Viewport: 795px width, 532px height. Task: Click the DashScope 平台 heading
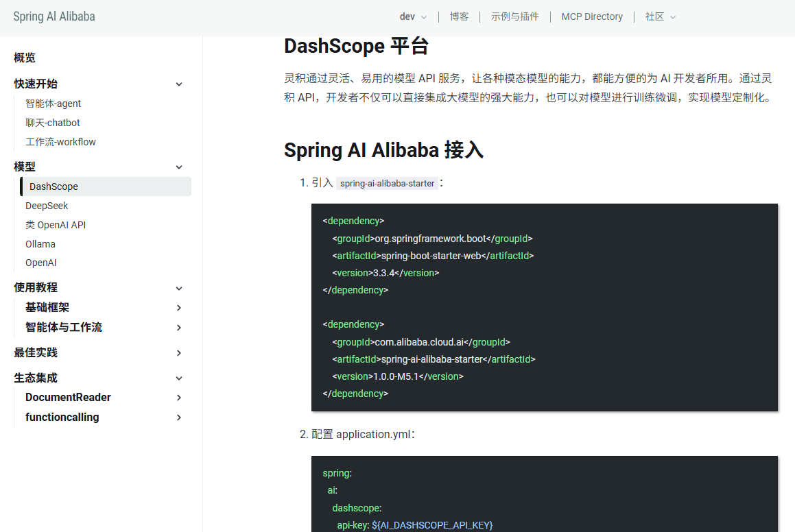[357, 46]
